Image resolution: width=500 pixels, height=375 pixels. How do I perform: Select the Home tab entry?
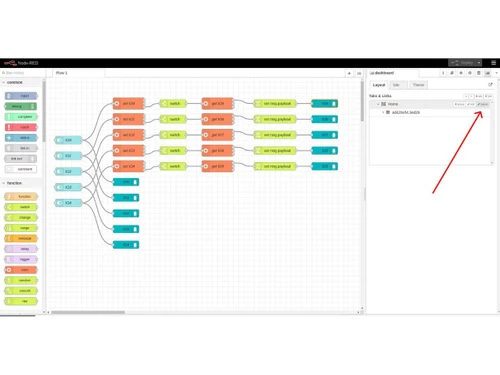(x=393, y=104)
